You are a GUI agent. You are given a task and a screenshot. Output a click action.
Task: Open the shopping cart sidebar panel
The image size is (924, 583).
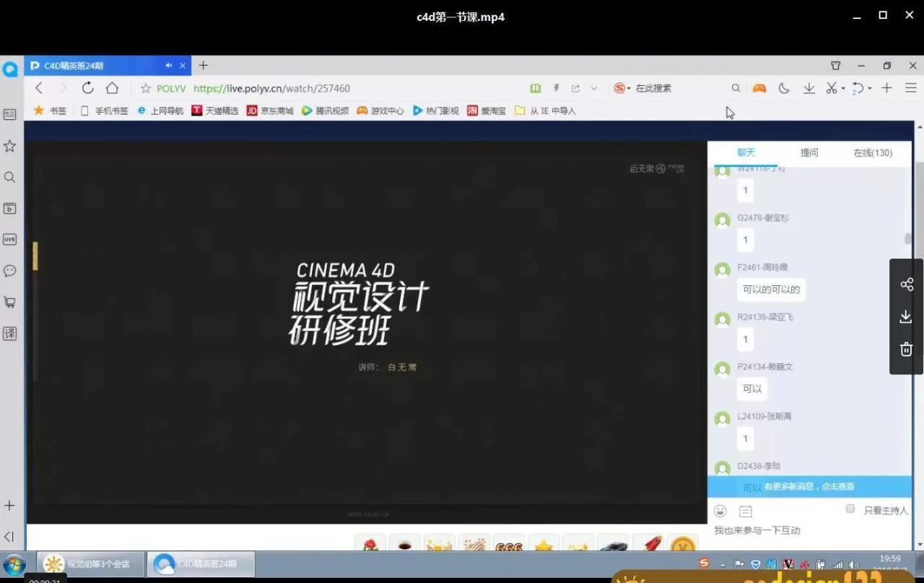9,302
